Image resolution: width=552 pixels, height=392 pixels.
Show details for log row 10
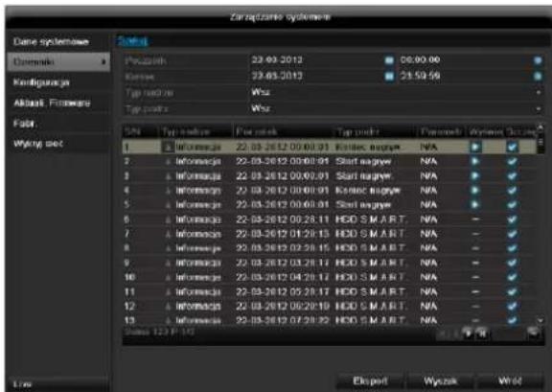512,277
